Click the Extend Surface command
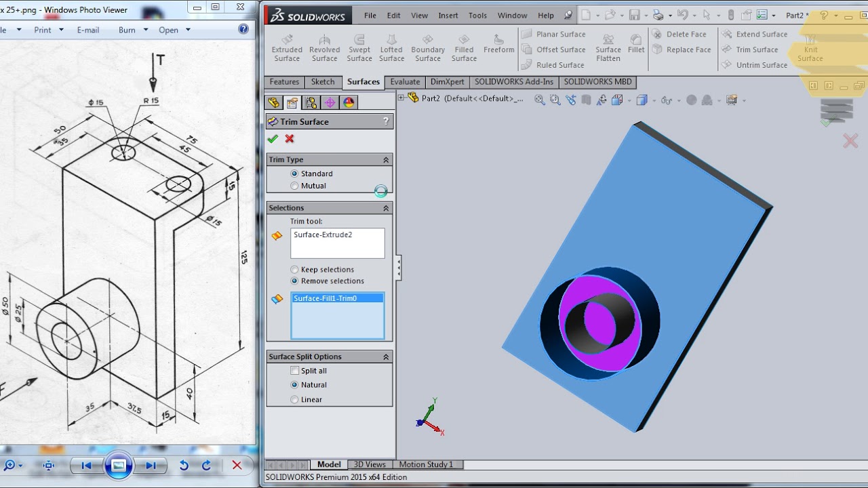The image size is (868, 488). (x=755, y=34)
